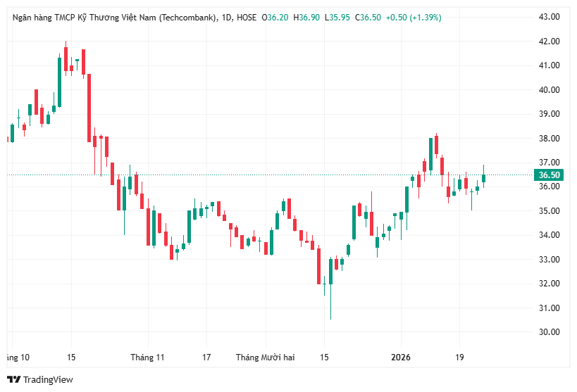Open the TradingView text link
This screenshot has width=577, height=392.
(48, 380)
